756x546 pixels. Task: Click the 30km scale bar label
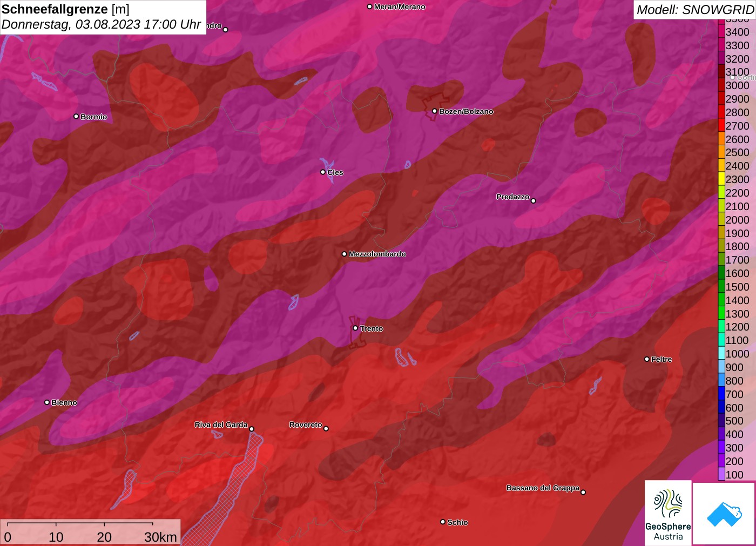(x=160, y=537)
